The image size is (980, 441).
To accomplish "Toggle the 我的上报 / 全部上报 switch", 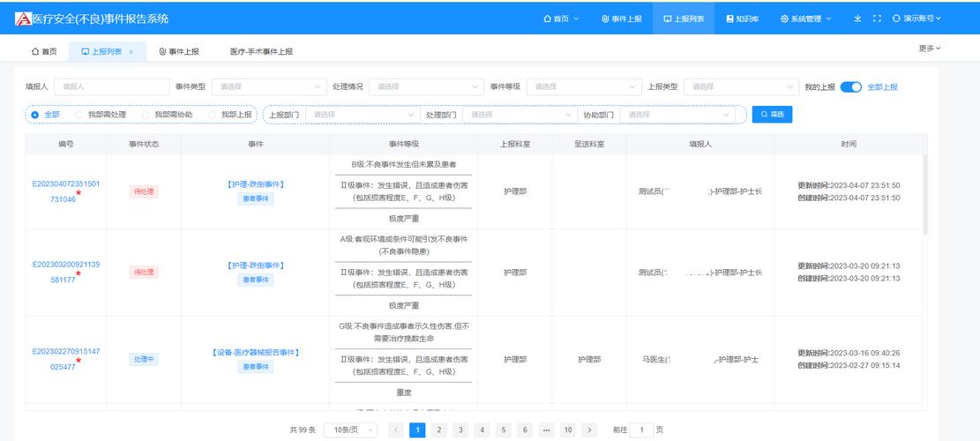I will (850, 86).
